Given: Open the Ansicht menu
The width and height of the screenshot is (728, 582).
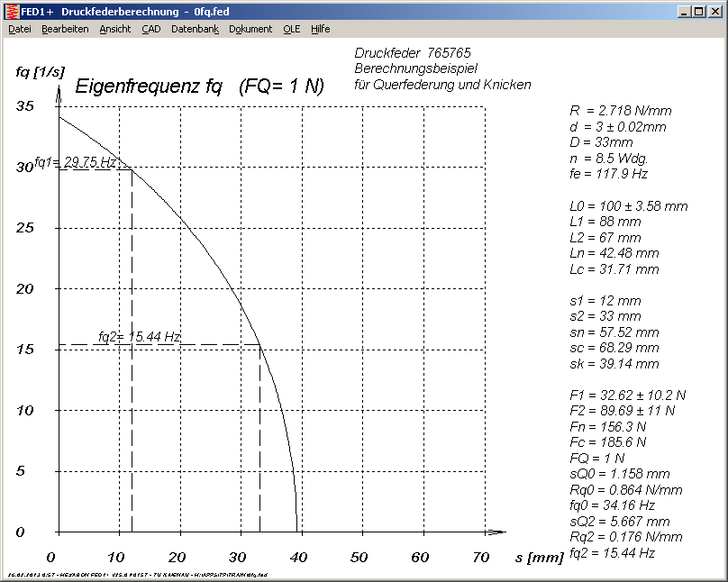Looking at the screenshot, I should 115,29.
